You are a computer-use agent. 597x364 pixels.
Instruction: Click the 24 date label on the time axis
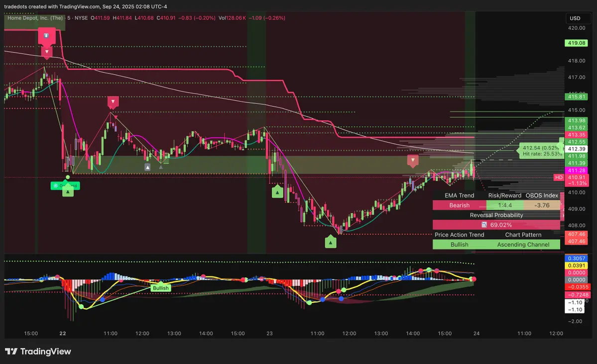477,333
